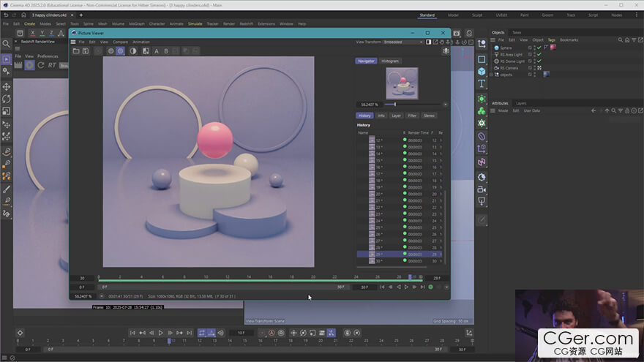Select the Move tool in left toolbar
The image size is (644, 362).
pyautogui.click(x=7, y=86)
